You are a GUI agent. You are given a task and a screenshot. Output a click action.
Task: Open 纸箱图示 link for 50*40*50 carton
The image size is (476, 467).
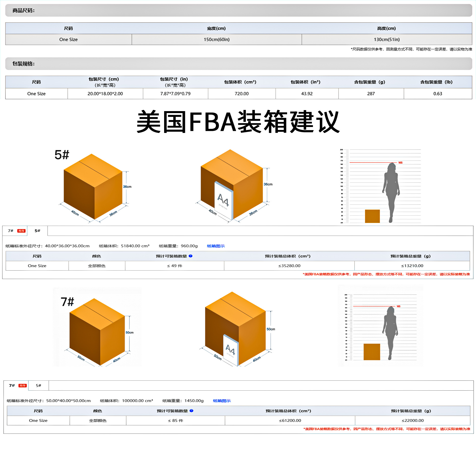click(222, 401)
